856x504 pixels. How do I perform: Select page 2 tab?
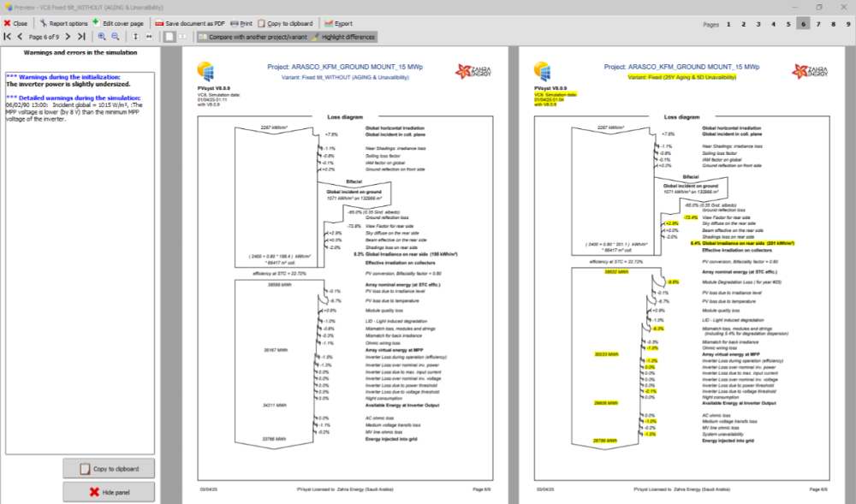pyautogui.click(x=744, y=24)
